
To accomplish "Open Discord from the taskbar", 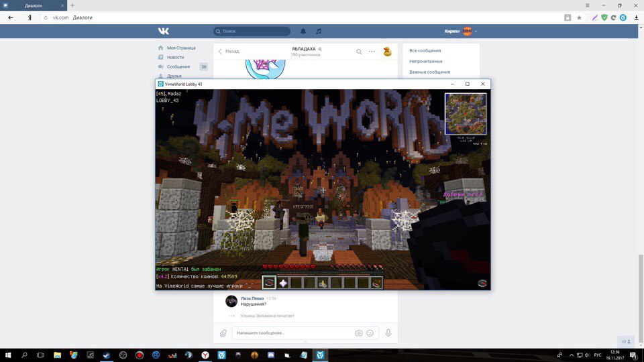I will tap(270, 355).
